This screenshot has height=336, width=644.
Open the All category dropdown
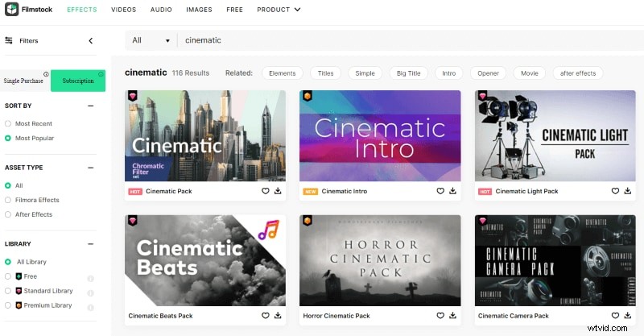[151, 40]
